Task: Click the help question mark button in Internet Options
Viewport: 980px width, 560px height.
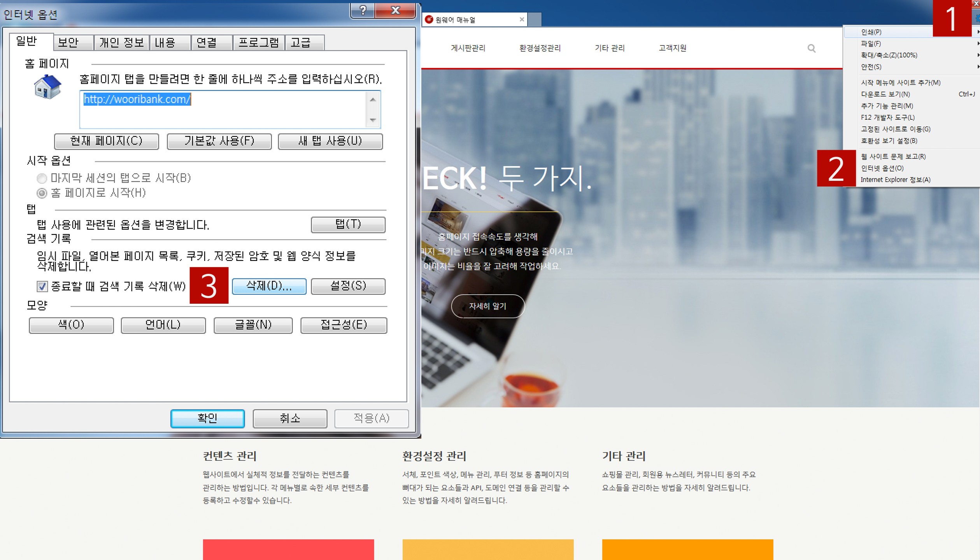Action: point(363,10)
